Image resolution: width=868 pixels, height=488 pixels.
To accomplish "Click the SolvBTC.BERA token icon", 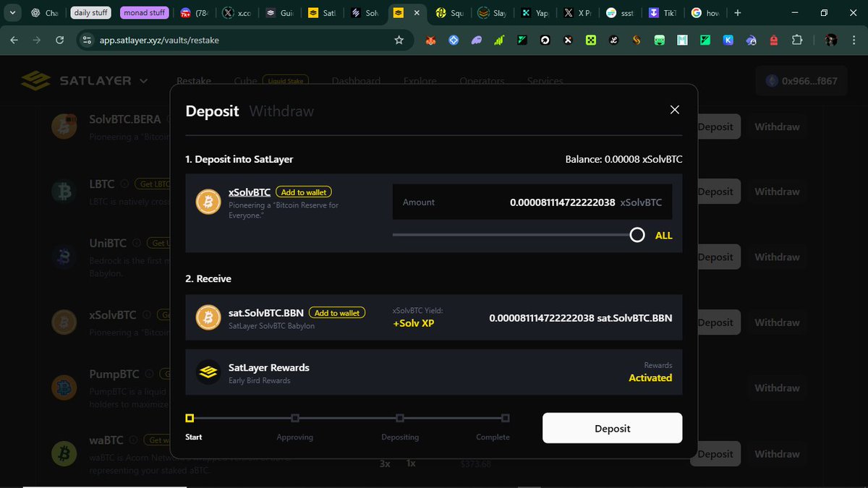I will pos(64,126).
